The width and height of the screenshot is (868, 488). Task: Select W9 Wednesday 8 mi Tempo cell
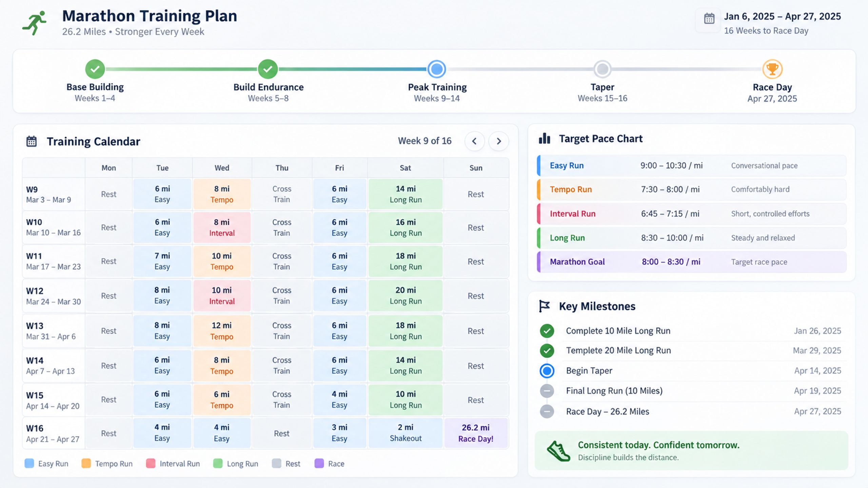click(222, 194)
